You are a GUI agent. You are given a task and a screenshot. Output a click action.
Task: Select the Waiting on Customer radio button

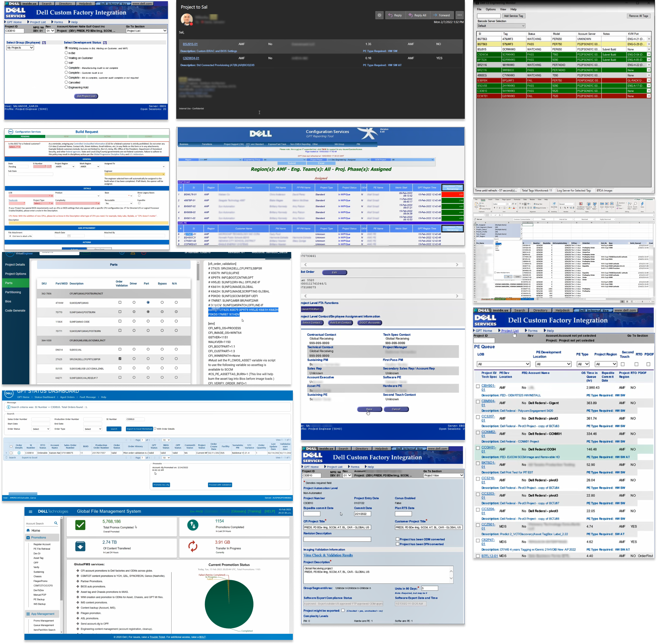tap(66, 58)
